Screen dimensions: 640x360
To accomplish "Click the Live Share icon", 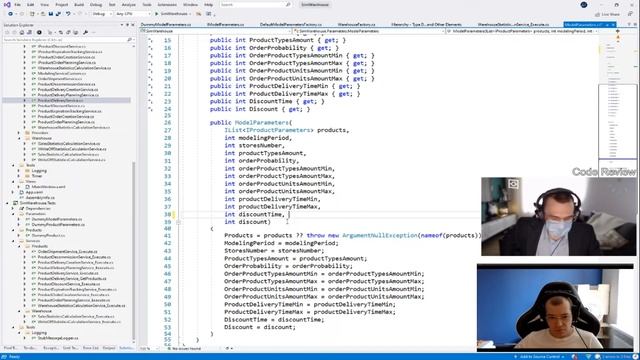I will [x=598, y=14].
